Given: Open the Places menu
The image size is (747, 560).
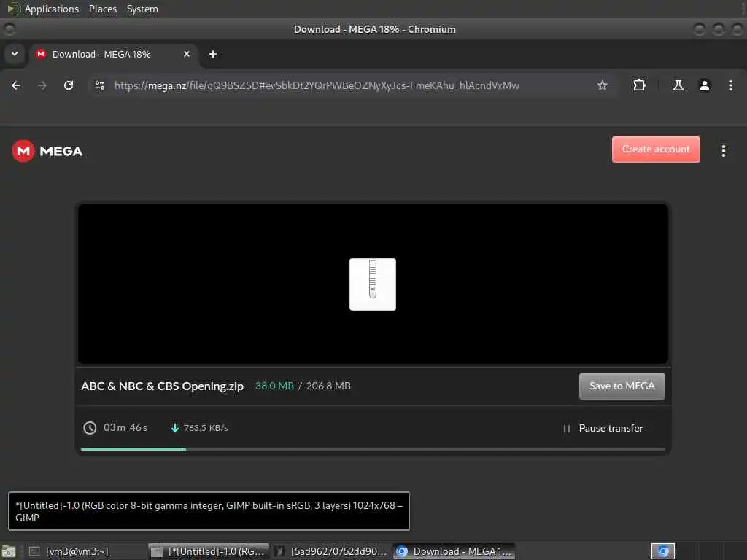Looking at the screenshot, I should click(x=103, y=9).
